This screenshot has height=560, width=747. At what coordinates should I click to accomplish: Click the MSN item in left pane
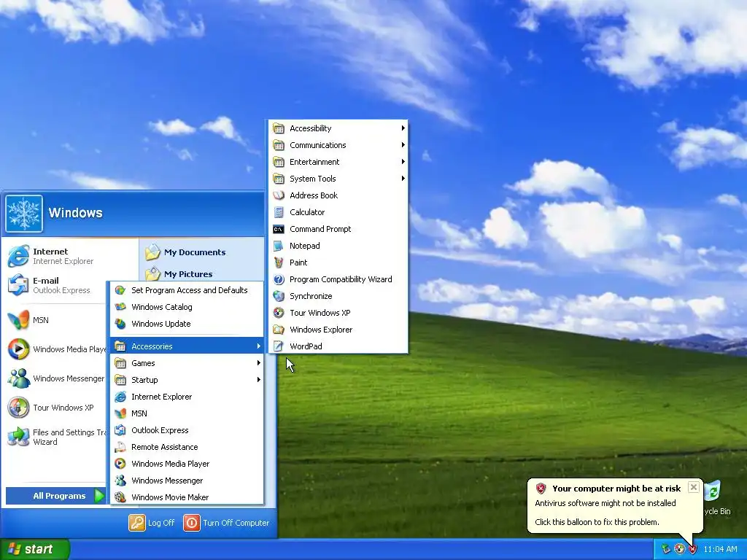(x=56, y=320)
